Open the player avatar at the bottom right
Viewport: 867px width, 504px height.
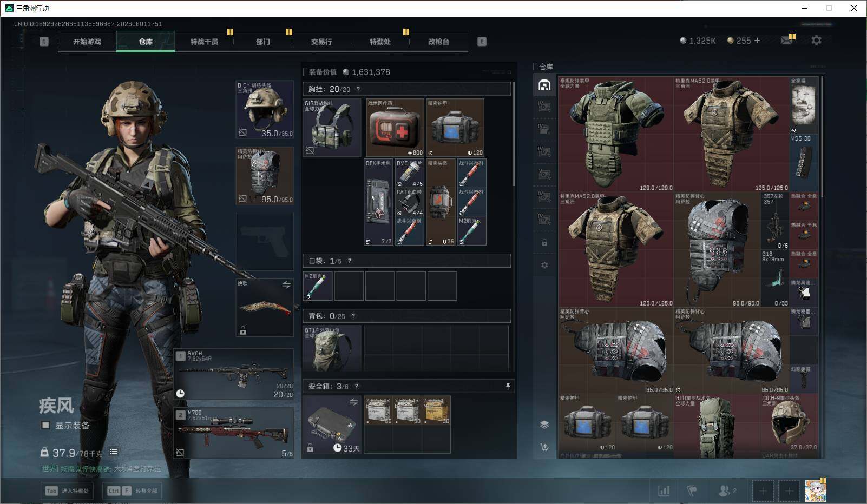[x=815, y=490]
